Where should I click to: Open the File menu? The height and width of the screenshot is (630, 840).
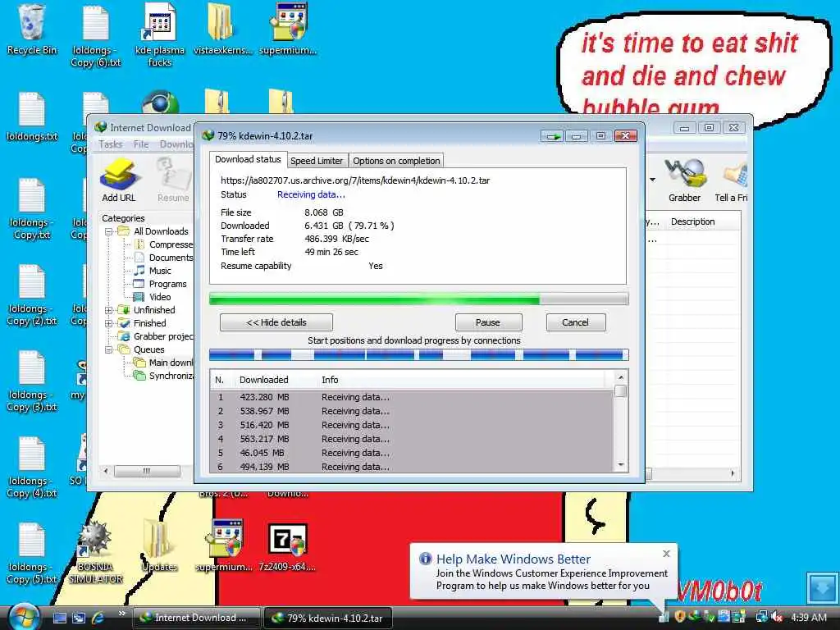[x=141, y=144]
